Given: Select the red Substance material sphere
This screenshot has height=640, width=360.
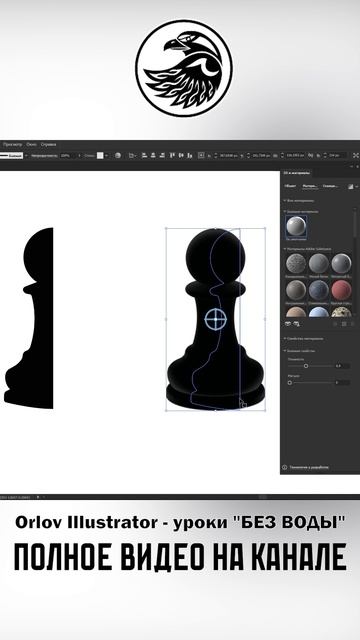Looking at the screenshot, I should coord(341,290).
